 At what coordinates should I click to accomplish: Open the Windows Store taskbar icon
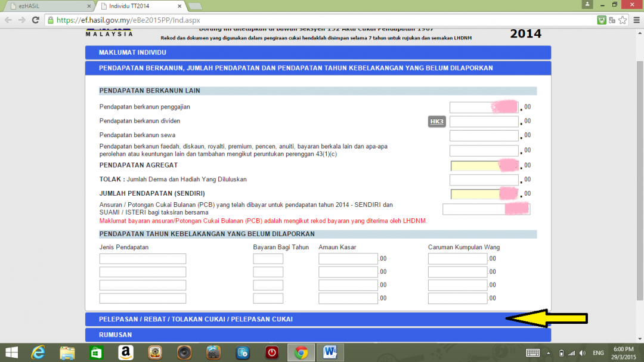pyautogui.click(x=97, y=352)
